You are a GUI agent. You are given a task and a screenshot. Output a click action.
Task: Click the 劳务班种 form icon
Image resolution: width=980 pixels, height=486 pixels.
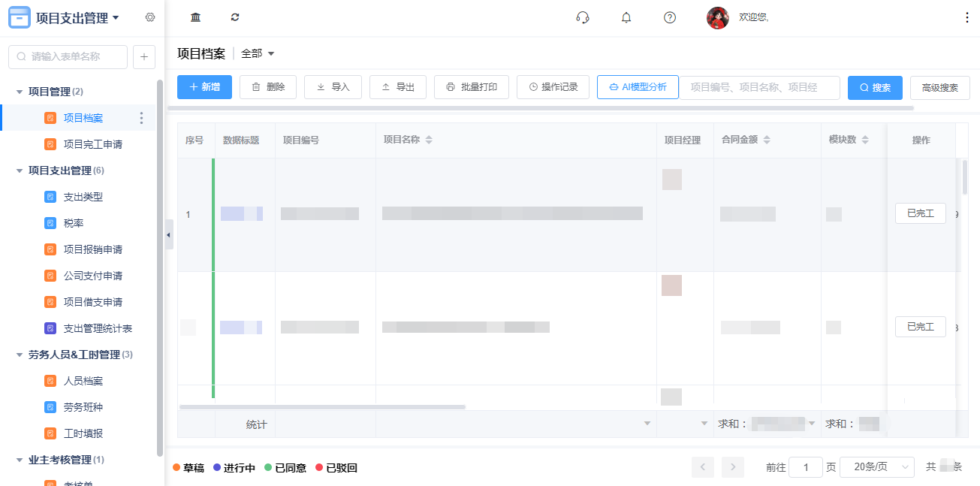click(x=50, y=407)
